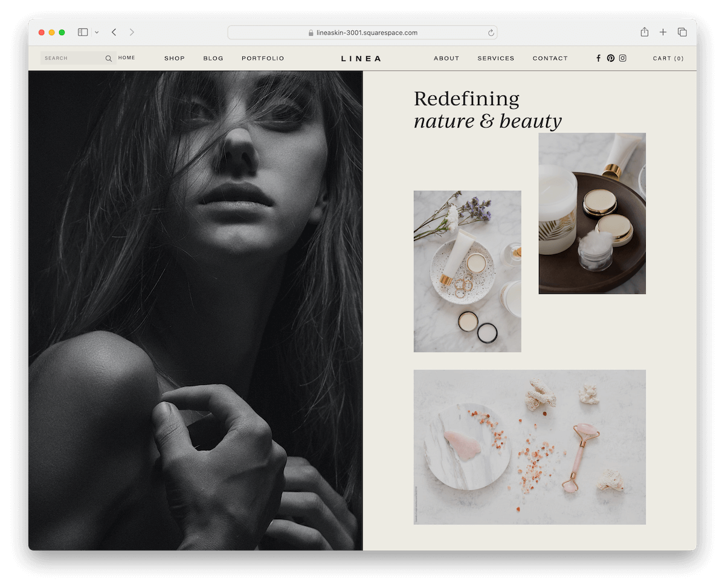
Task: Click the LINEA logo
Action: pyautogui.click(x=361, y=58)
